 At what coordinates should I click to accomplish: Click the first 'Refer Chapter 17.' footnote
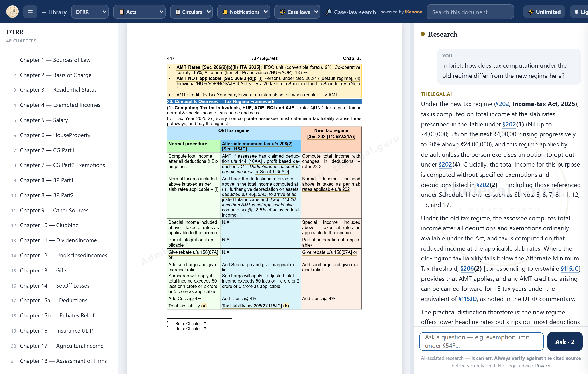191,323
